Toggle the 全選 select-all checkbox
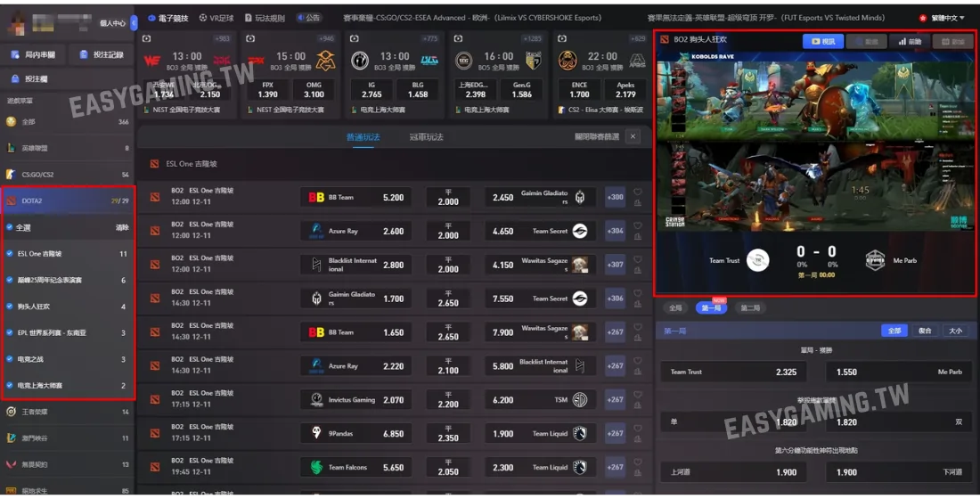The image size is (980, 499). (10, 227)
